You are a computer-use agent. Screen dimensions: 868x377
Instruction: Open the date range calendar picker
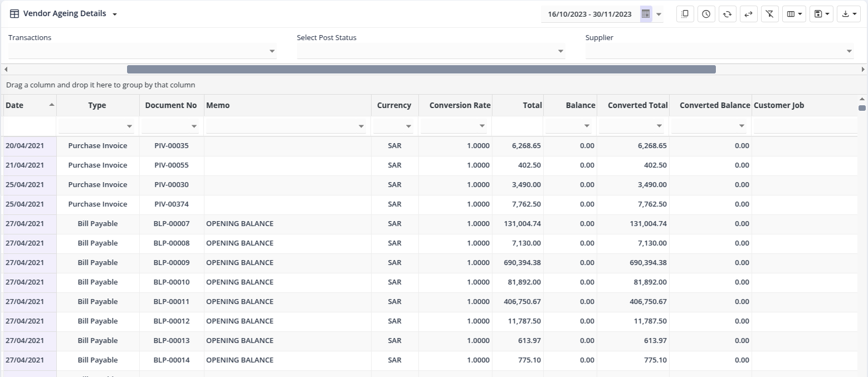click(646, 14)
